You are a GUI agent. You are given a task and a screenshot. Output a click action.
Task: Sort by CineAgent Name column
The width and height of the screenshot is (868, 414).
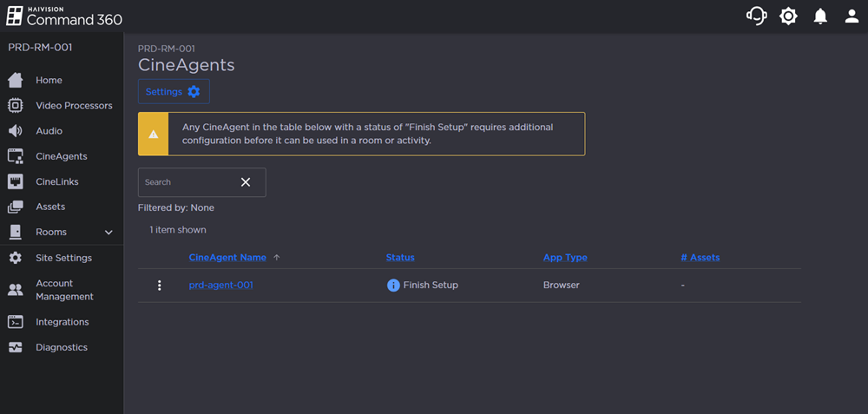(x=227, y=258)
